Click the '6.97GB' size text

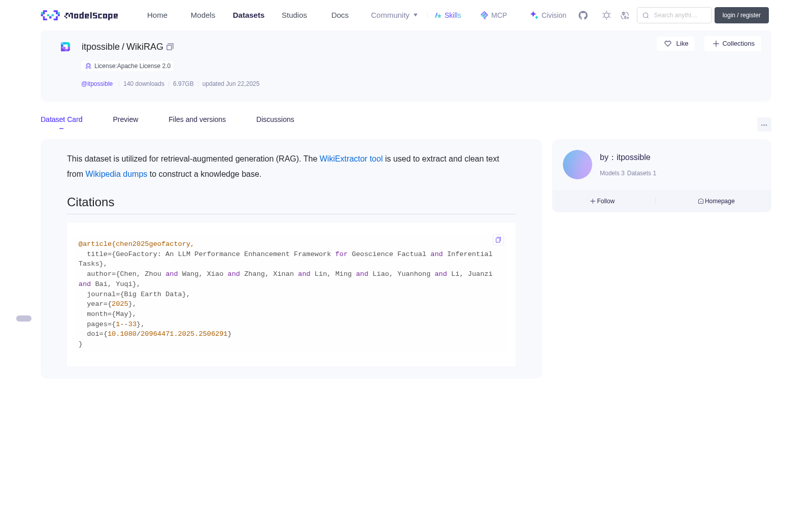click(183, 84)
